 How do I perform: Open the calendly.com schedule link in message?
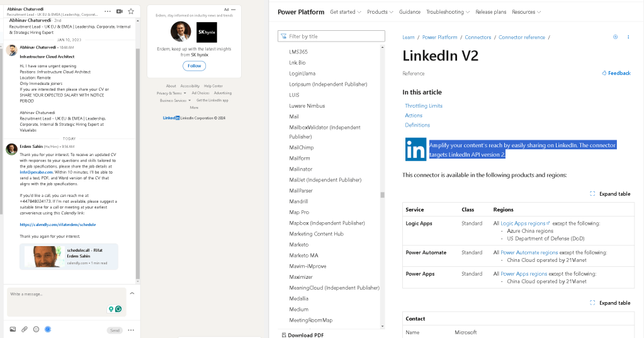click(x=57, y=225)
